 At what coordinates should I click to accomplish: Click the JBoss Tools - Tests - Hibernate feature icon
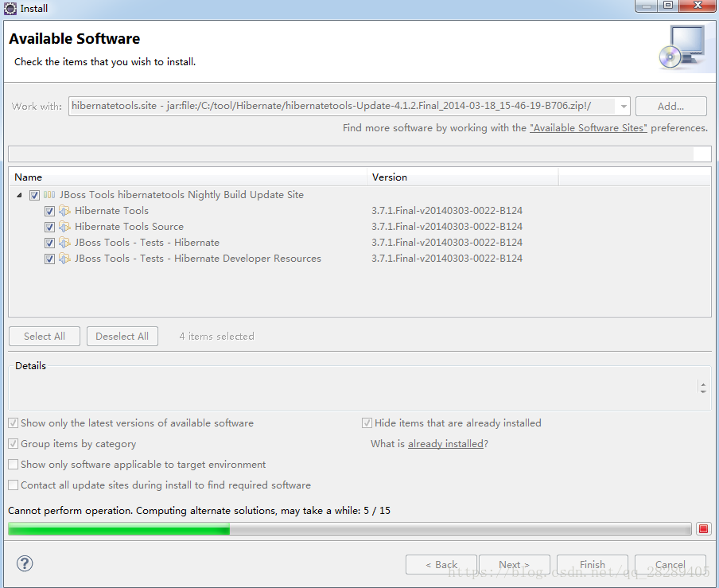coord(64,243)
